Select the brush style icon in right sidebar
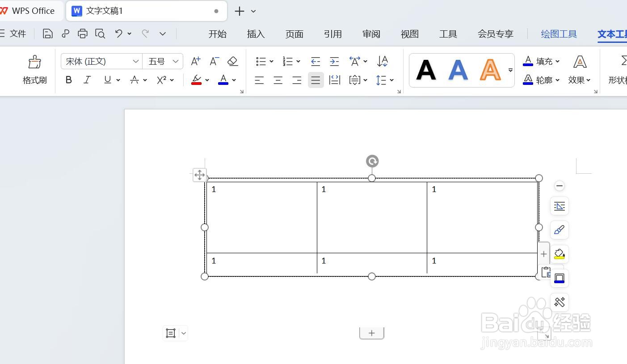This screenshot has height=364, width=627. coord(559,230)
